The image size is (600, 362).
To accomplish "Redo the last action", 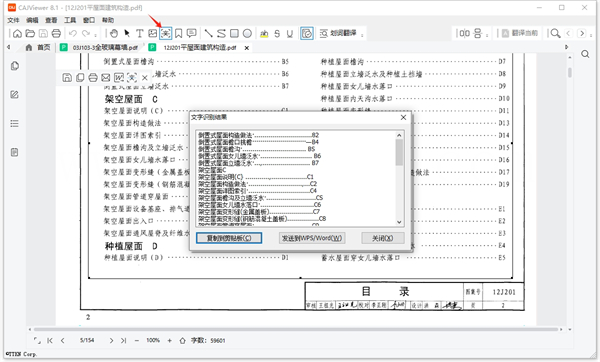I will 86,34.
